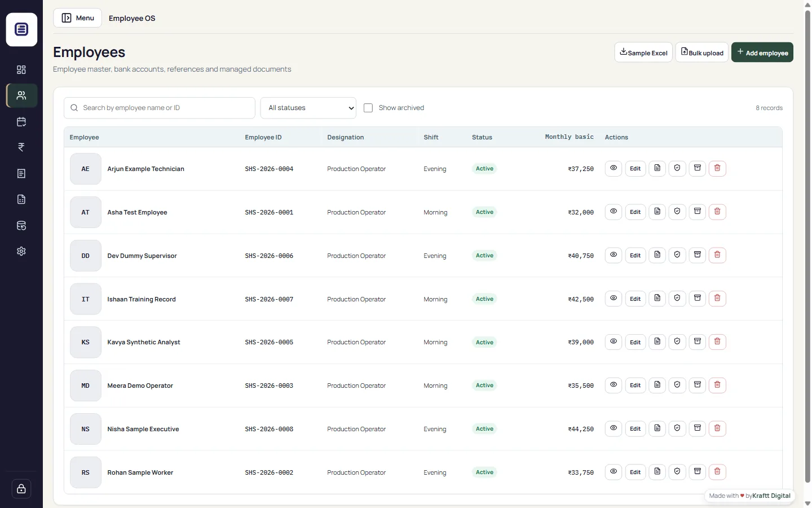
Task: Open the settings gear in sidebar
Action: 21,251
